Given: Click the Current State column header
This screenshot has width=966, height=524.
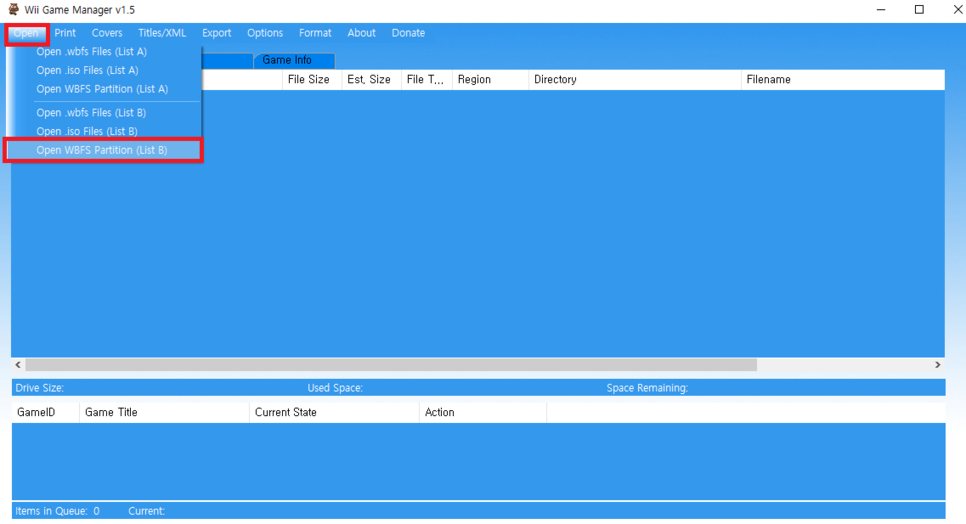Looking at the screenshot, I should click(x=334, y=413).
